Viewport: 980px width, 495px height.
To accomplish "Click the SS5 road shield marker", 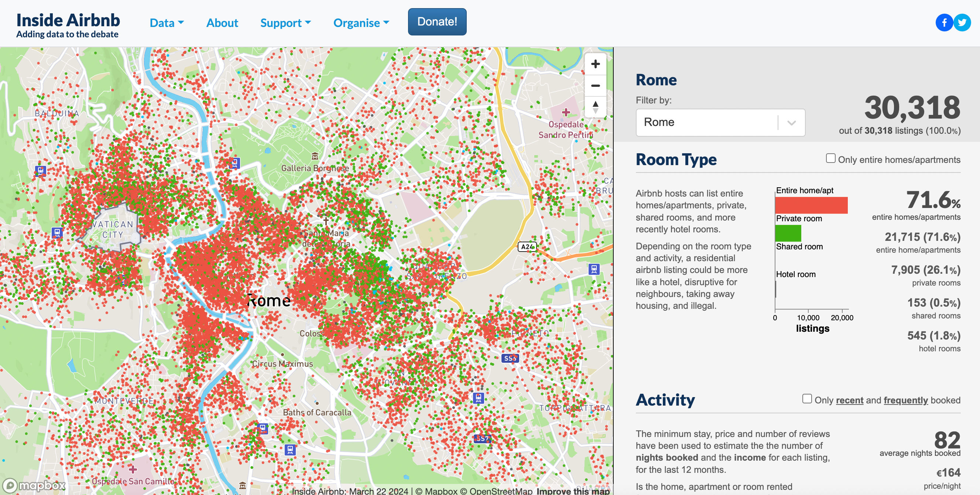I will [x=510, y=358].
